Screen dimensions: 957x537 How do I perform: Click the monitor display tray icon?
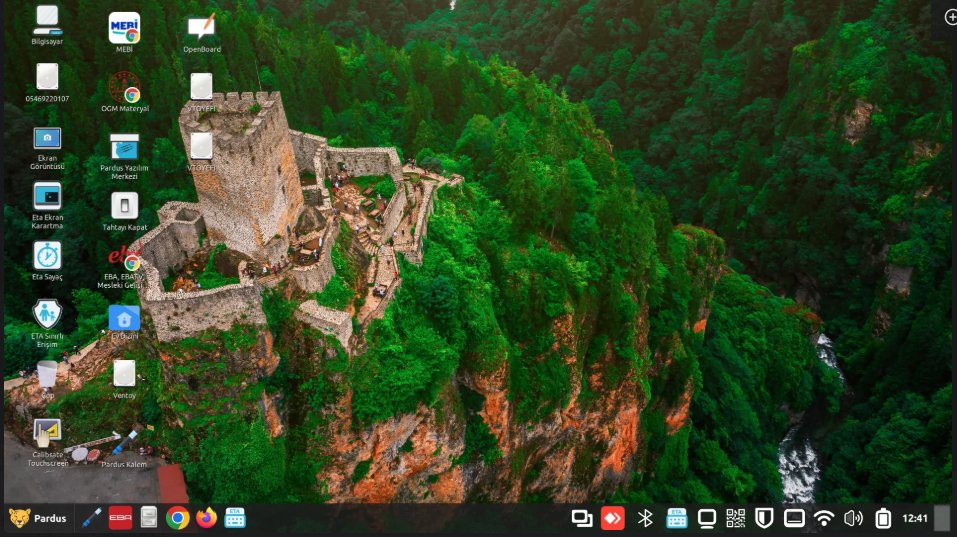click(x=707, y=519)
